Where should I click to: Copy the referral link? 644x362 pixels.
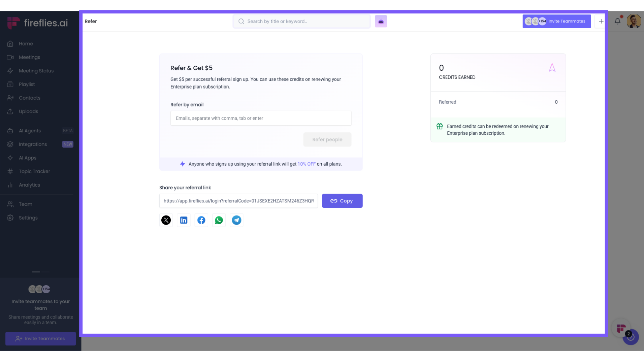(x=342, y=201)
